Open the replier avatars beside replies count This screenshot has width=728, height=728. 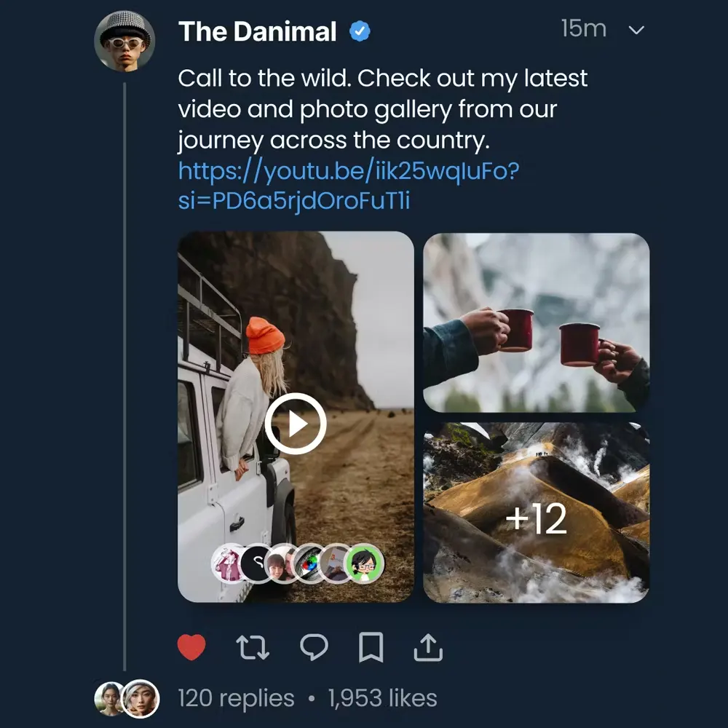(x=127, y=699)
